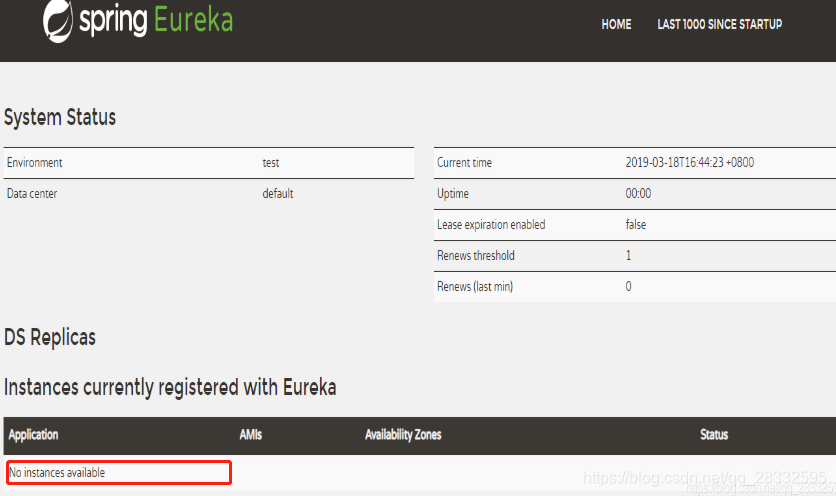Select the Uptime label
The height and width of the screenshot is (496, 836).
point(453,194)
